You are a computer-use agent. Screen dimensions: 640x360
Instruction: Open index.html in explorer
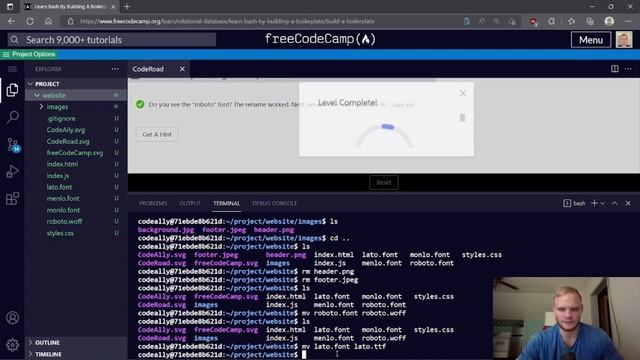click(62, 164)
